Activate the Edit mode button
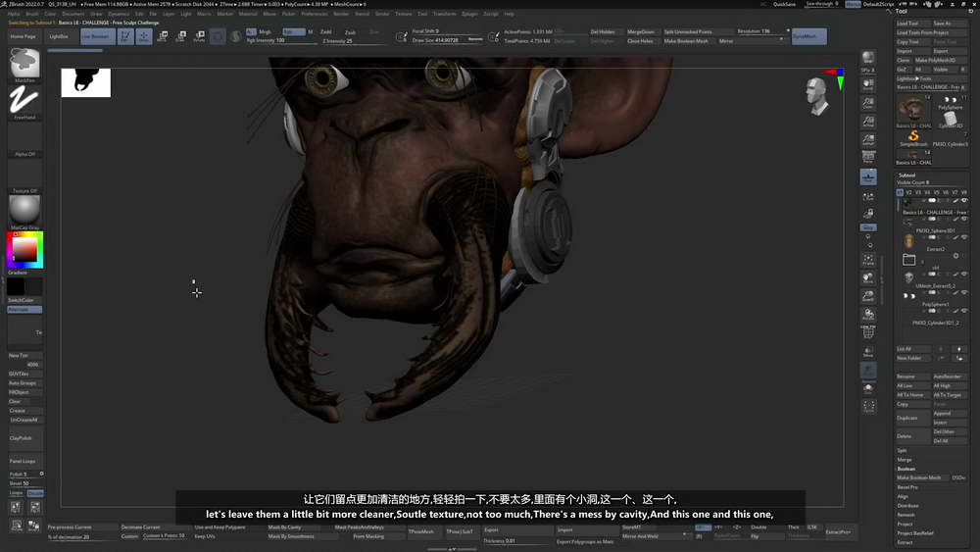Screen dimensions: 980x552 125,36
